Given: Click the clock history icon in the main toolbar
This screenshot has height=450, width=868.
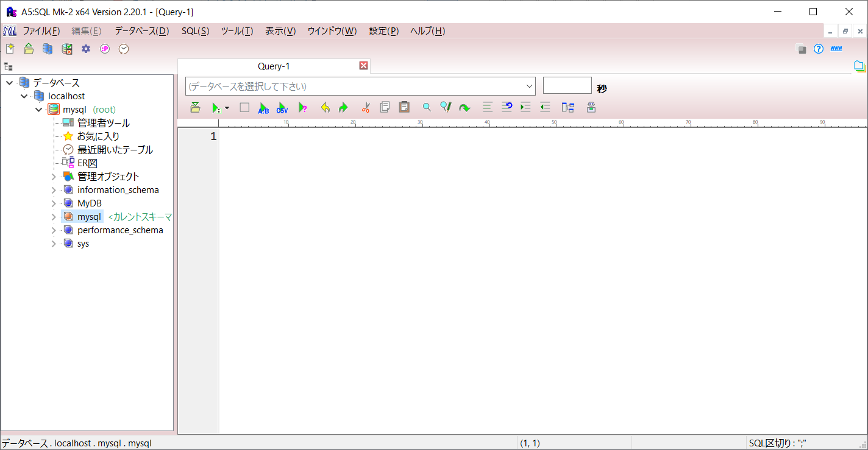Looking at the screenshot, I should [124, 49].
